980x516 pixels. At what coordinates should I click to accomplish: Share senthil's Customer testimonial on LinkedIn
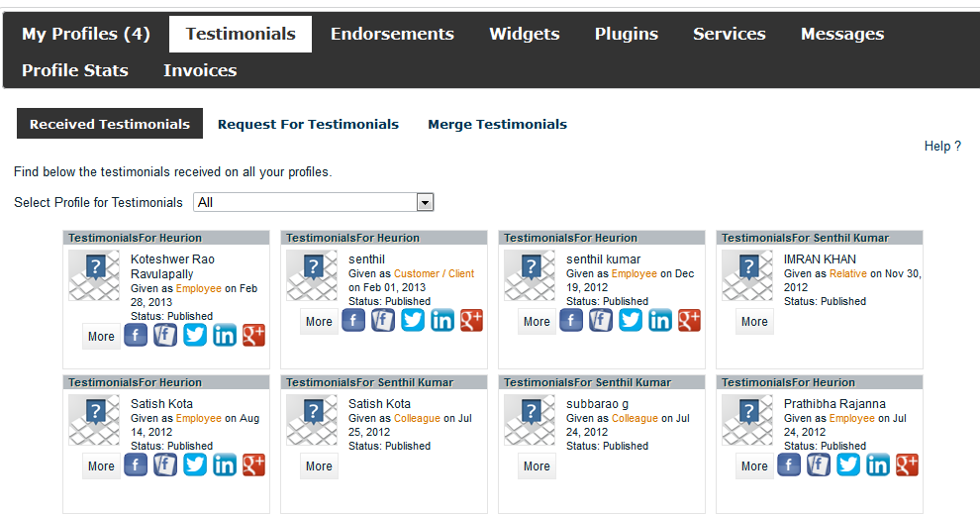(x=442, y=320)
